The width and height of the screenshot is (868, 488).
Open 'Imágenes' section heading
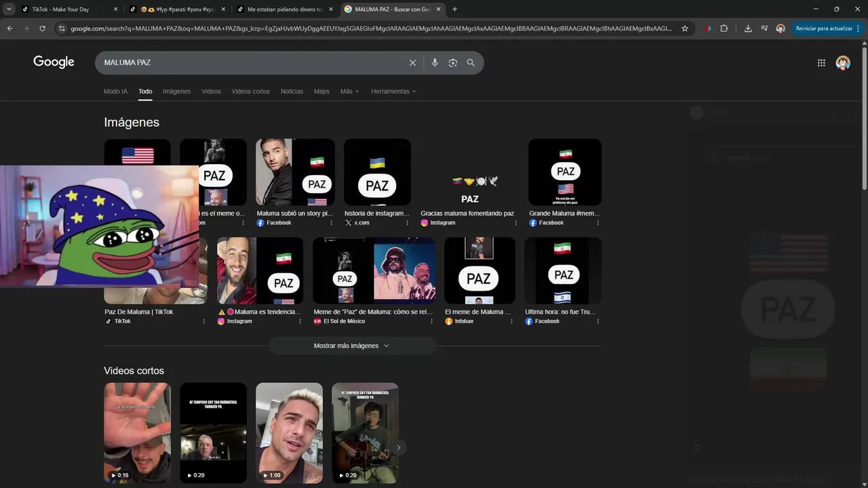(x=132, y=122)
